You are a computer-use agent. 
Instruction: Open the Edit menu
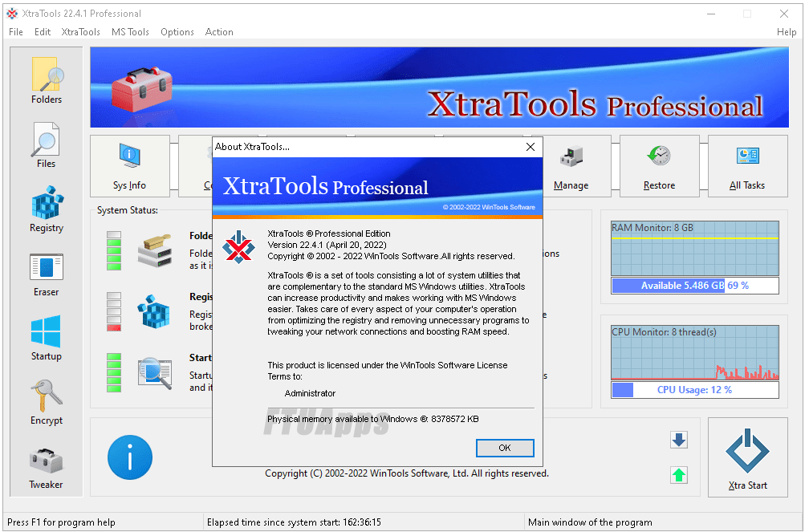pyautogui.click(x=43, y=32)
